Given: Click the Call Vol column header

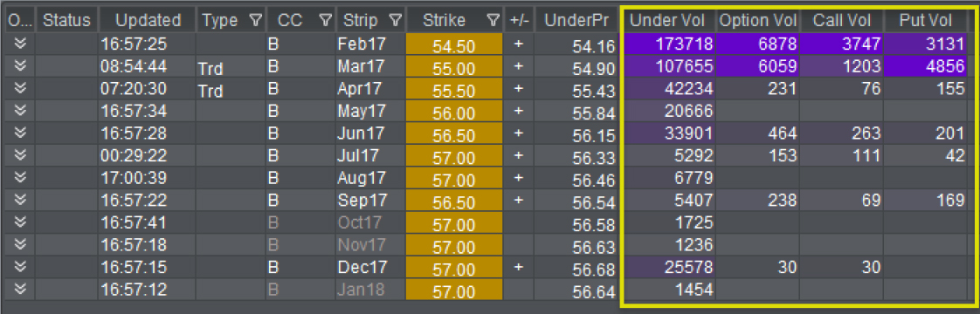Looking at the screenshot, I should point(842,21).
